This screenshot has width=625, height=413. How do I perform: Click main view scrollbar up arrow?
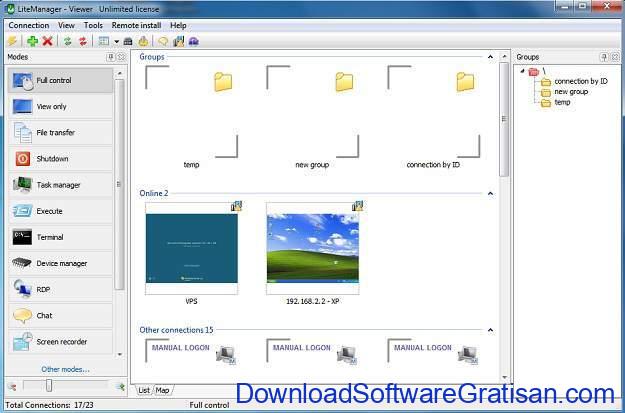(x=504, y=56)
